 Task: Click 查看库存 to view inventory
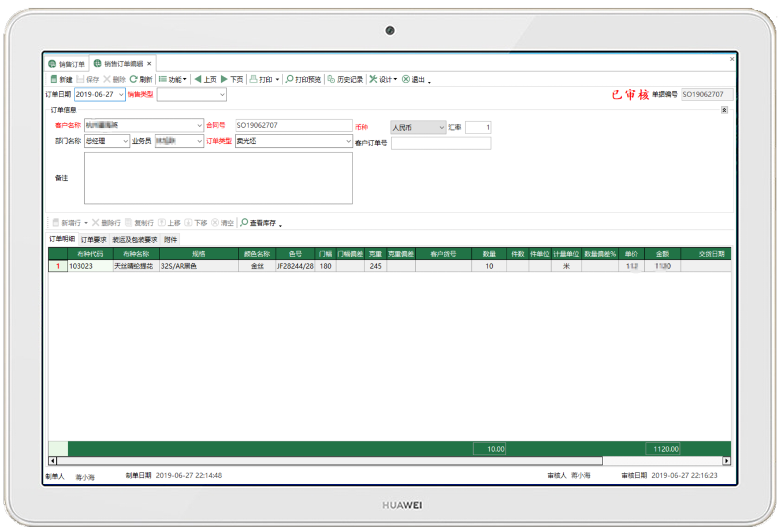[258, 222]
